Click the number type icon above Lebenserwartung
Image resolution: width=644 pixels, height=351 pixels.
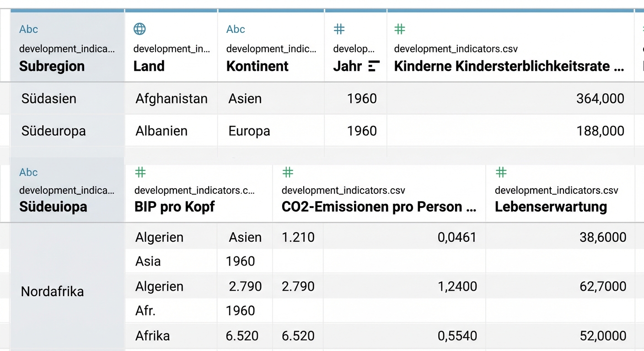tap(501, 172)
